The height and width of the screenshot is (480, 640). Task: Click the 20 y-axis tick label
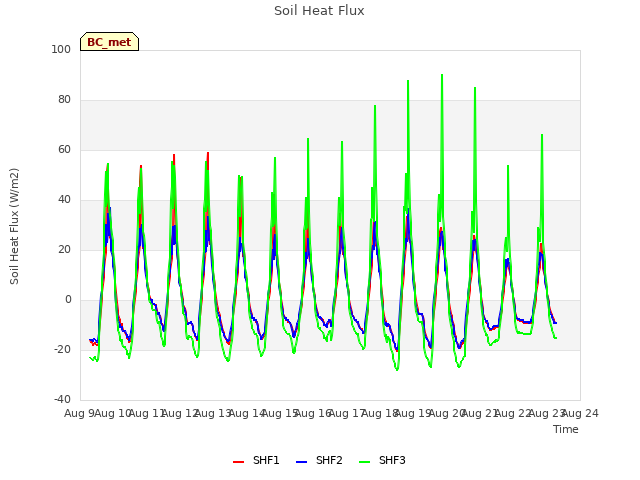click(x=64, y=249)
